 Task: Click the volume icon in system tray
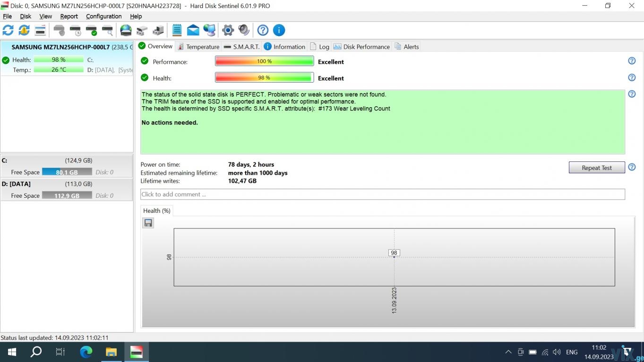[x=557, y=352]
